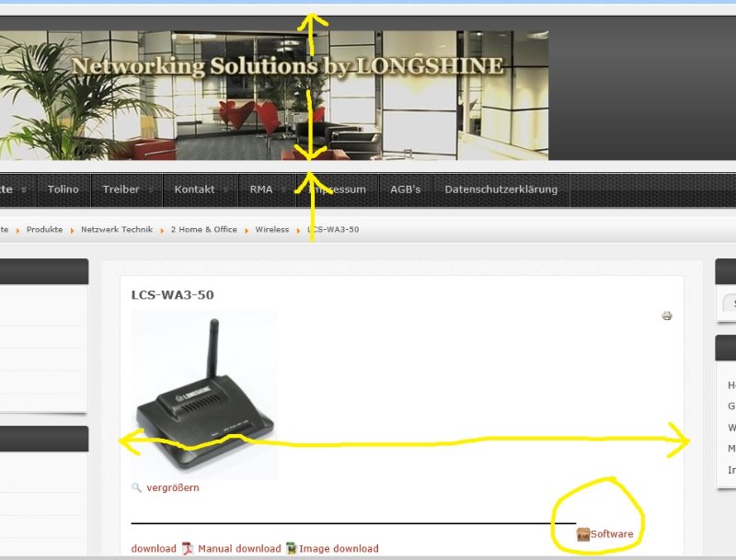Image resolution: width=736 pixels, height=560 pixels.
Task: Click the LCS-WA3-50 product heading
Action: [x=172, y=295]
